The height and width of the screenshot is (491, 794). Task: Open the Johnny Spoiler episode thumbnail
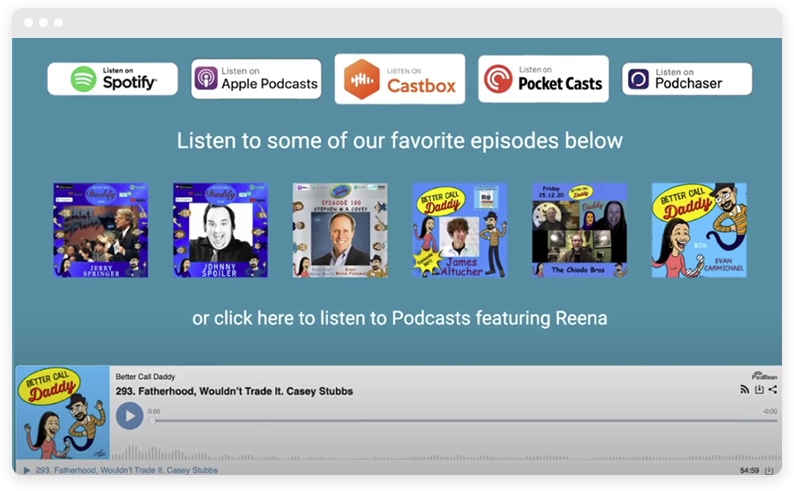tap(220, 230)
